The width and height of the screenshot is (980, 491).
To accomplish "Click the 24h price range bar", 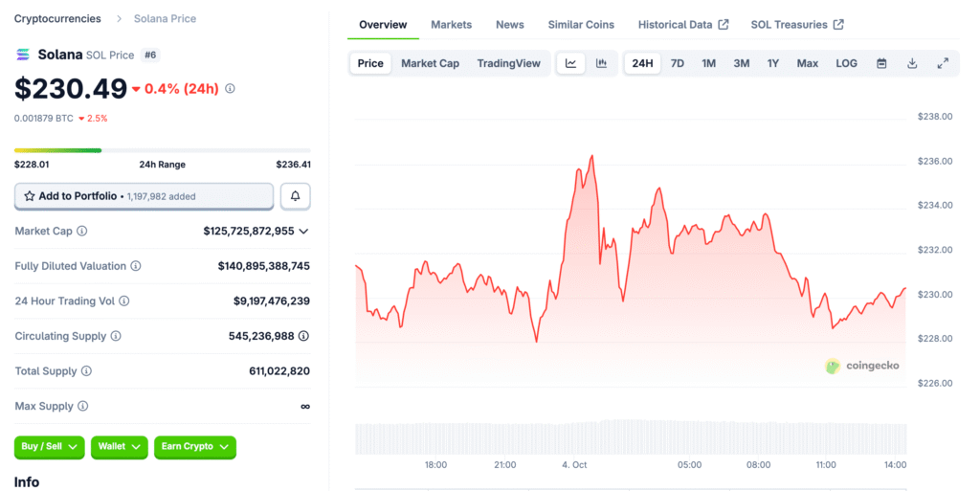I will coord(161,150).
